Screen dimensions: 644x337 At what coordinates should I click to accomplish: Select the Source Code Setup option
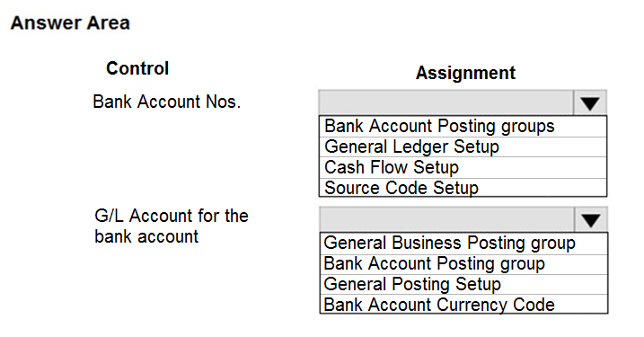click(x=463, y=188)
